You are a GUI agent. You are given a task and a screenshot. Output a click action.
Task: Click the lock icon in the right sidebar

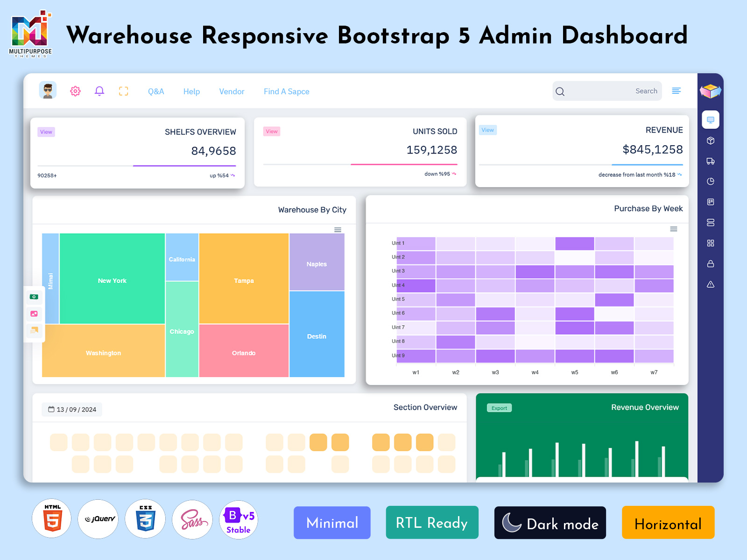(x=711, y=263)
